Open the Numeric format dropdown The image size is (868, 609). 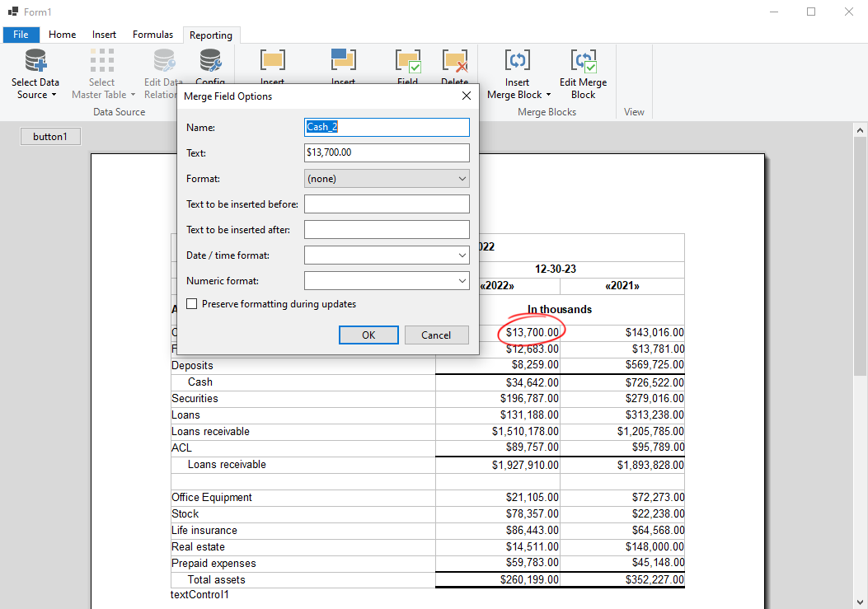386,280
